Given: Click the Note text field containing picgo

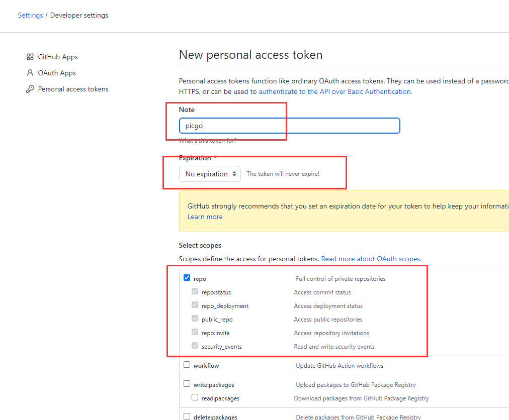Looking at the screenshot, I should 290,126.
